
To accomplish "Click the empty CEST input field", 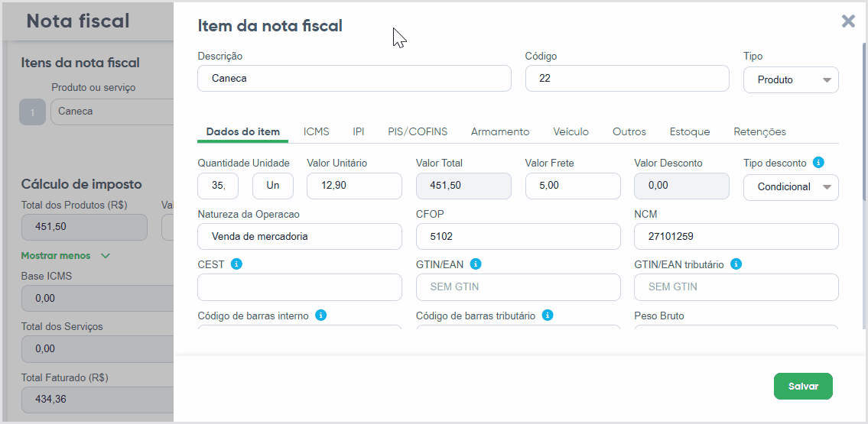I will click(x=300, y=287).
